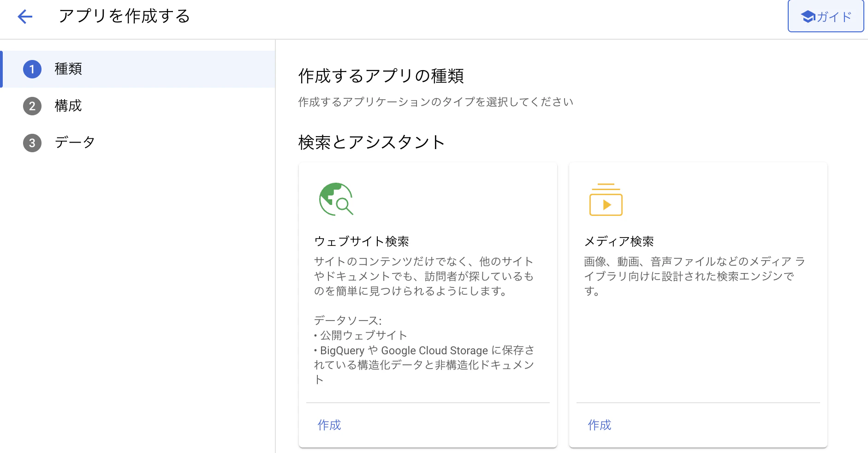This screenshot has height=453, width=868.
Task: Click the back arrow icon
Action: (x=25, y=17)
